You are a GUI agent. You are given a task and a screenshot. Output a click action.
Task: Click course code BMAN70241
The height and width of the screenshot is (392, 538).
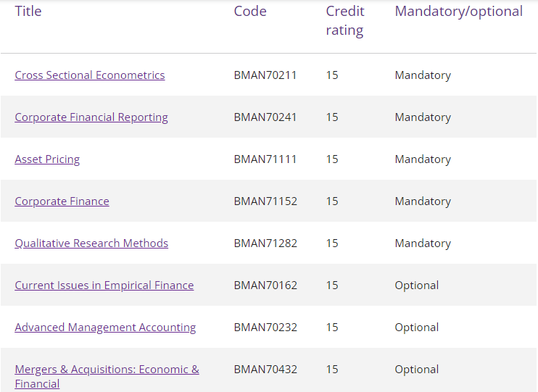click(265, 117)
